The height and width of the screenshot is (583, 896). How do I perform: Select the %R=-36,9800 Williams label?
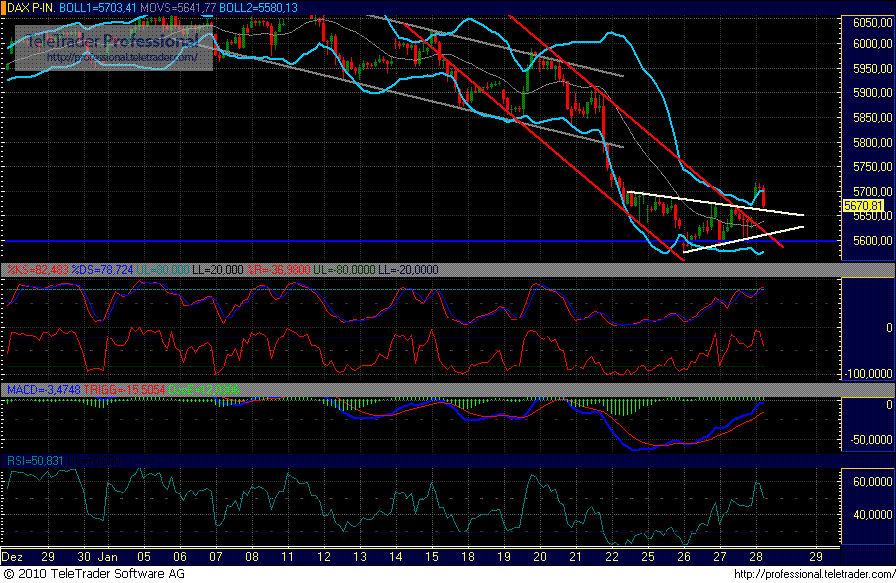coord(278,270)
